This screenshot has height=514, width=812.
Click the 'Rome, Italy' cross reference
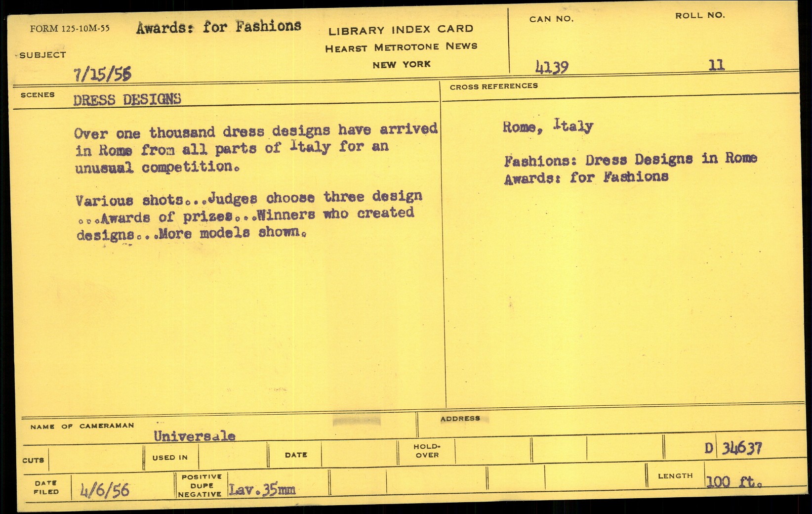point(548,126)
